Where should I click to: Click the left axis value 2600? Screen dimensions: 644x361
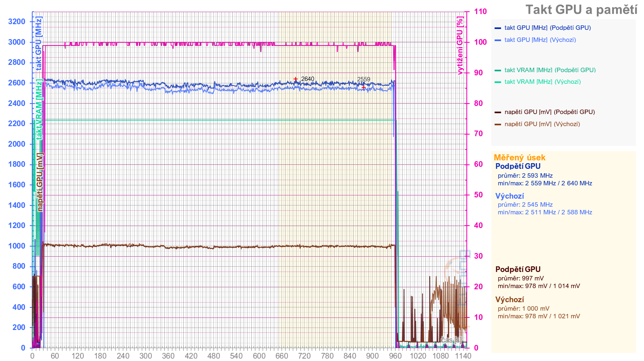click(x=17, y=83)
